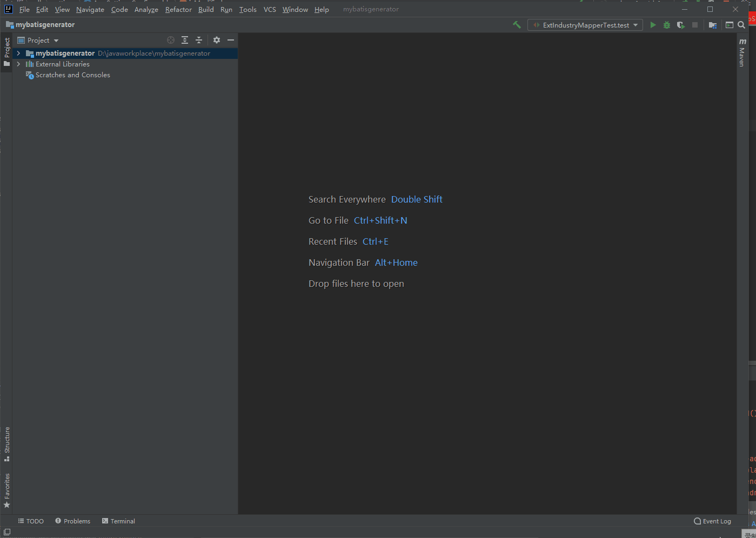The height and width of the screenshot is (538, 756).
Task: Open the Run menu
Action: [x=226, y=10]
